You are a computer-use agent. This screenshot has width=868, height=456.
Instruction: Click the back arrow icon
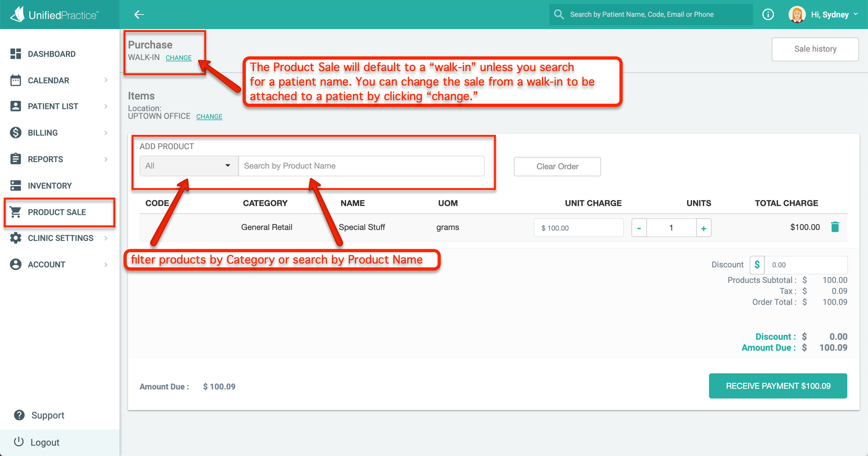click(x=139, y=15)
